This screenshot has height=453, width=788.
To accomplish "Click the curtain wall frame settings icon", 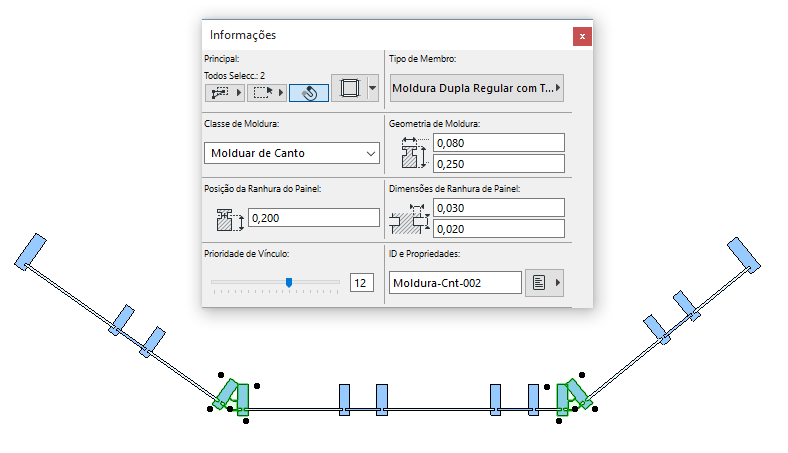I will pos(349,89).
